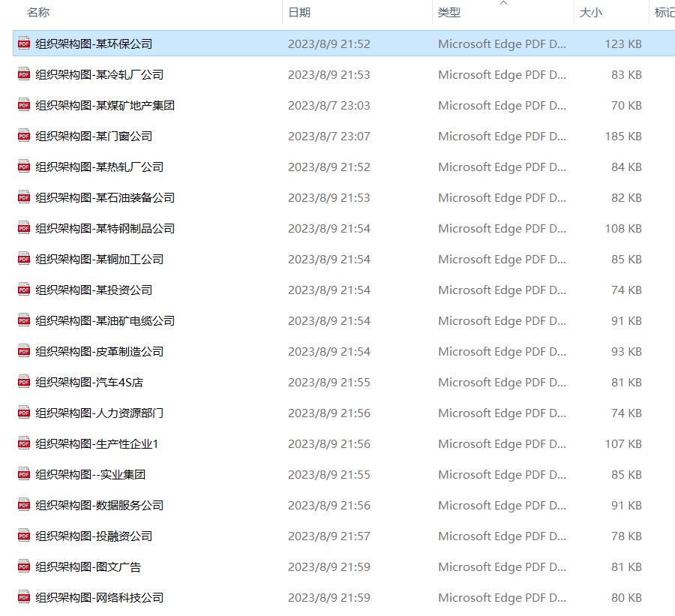
Task: Sort files by the 名称 column header
Action: (38, 13)
